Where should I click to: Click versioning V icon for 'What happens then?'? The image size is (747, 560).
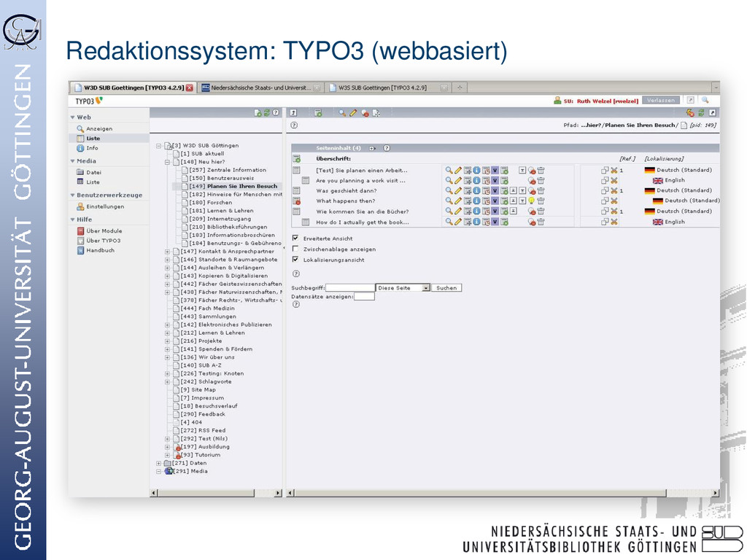click(x=495, y=201)
